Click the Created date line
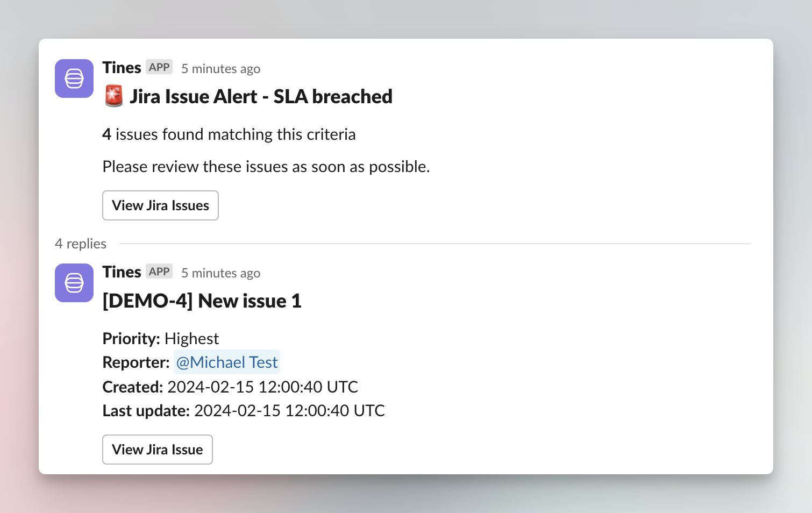 click(x=230, y=387)
